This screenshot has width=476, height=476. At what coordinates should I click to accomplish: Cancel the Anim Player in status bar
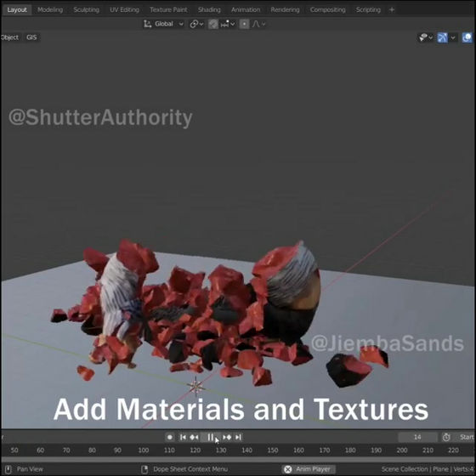287,469
